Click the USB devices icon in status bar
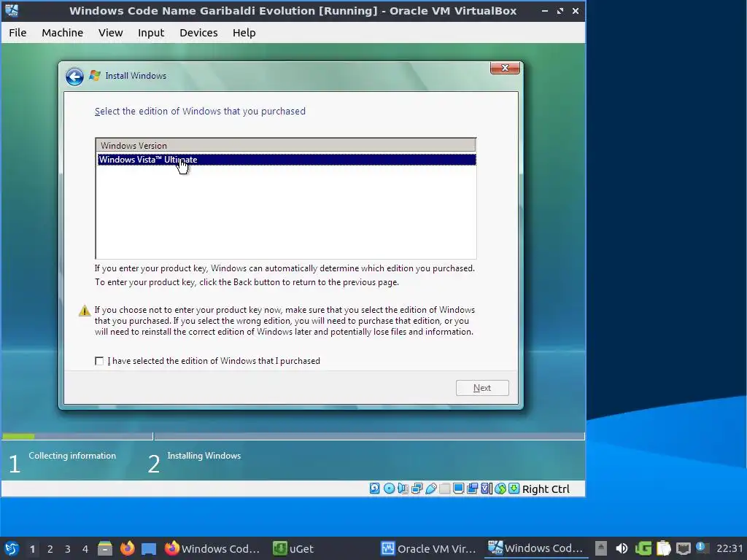Image resolution: width=747 pixels, height=560 pixels. (x=430, y=489)
